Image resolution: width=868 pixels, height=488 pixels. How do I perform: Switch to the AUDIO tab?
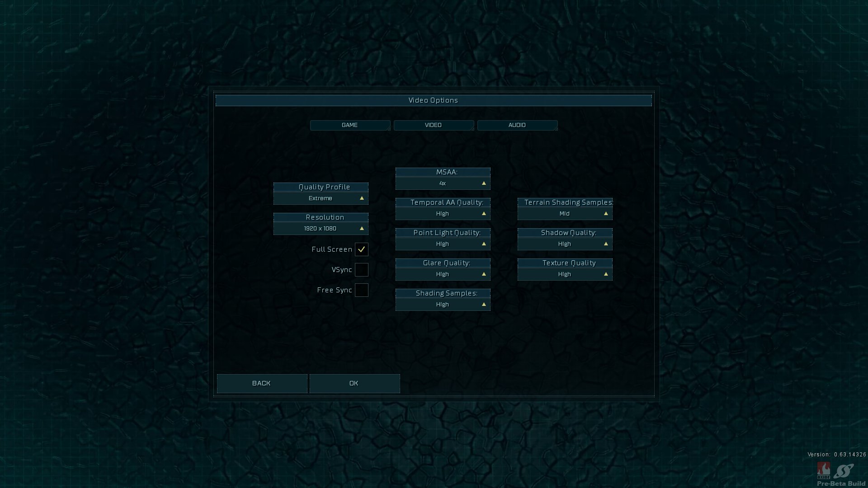coord(517,125)
